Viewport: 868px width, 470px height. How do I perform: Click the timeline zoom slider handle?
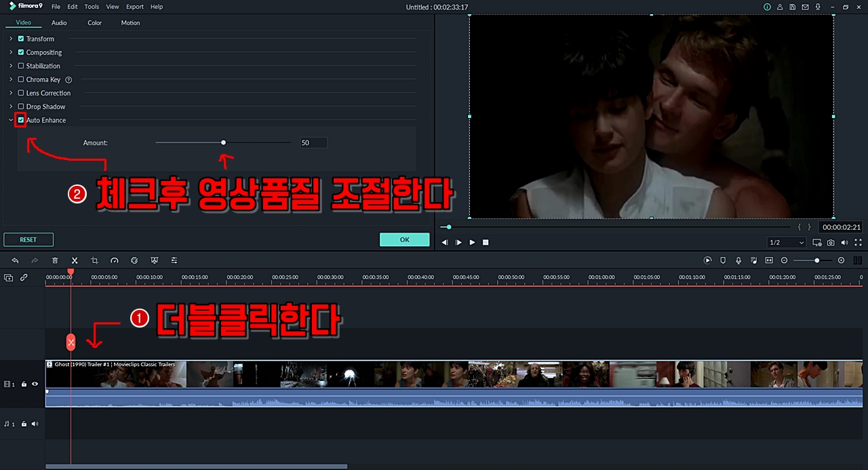817,260
